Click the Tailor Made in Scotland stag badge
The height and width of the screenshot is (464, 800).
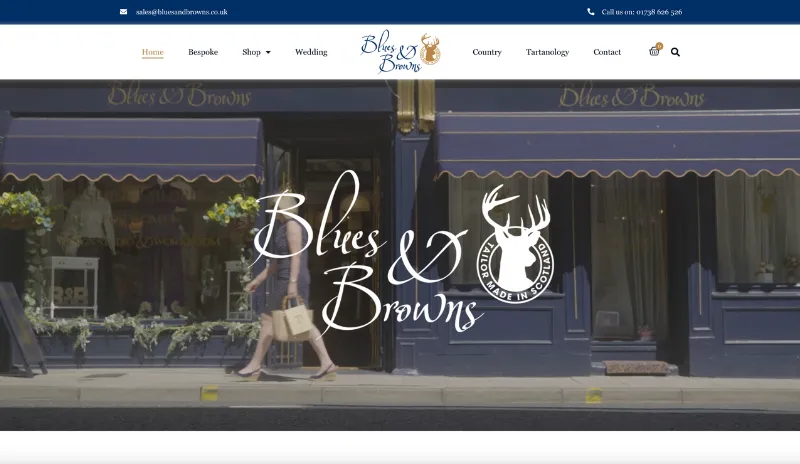pyautogui.click(x=515, y=244)
